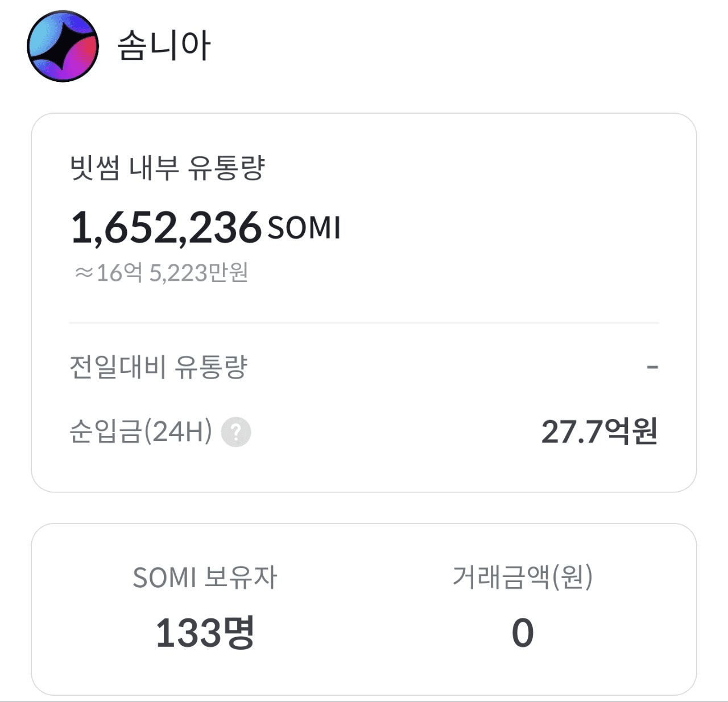This screenshot has height=702, width=728.
Task: Click the 1,652,236 circulation amount
Action: 166,228
